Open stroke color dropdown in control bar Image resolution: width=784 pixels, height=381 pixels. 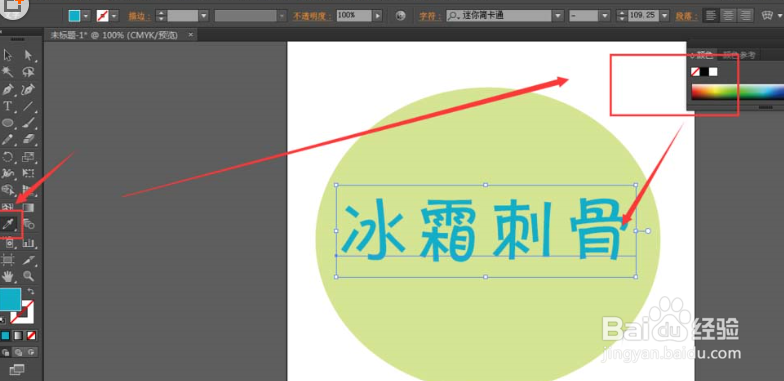pyautogui.click(x=114, y=16)
